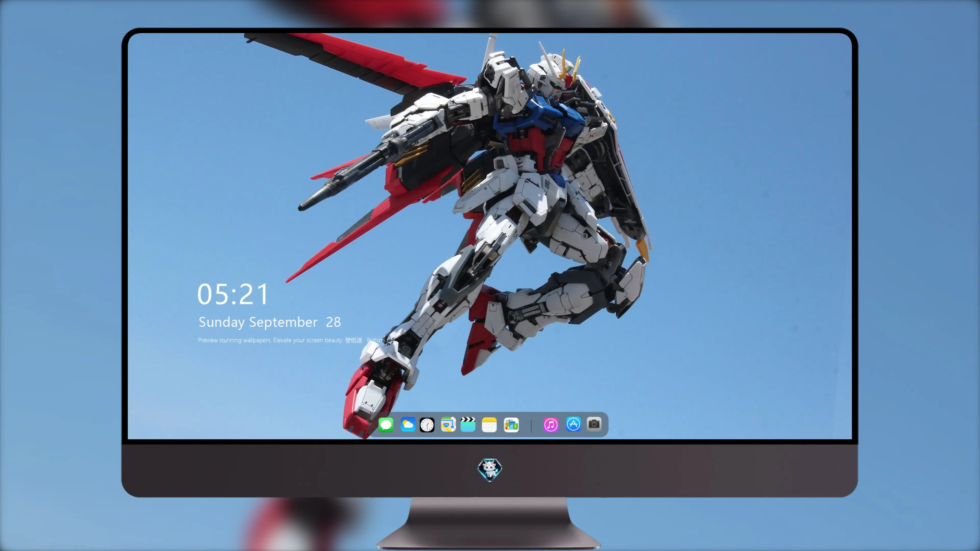The image size is (980, 551).
Task: Click the dragon mascot logo on monitor chin
Action: click(490, 470)
